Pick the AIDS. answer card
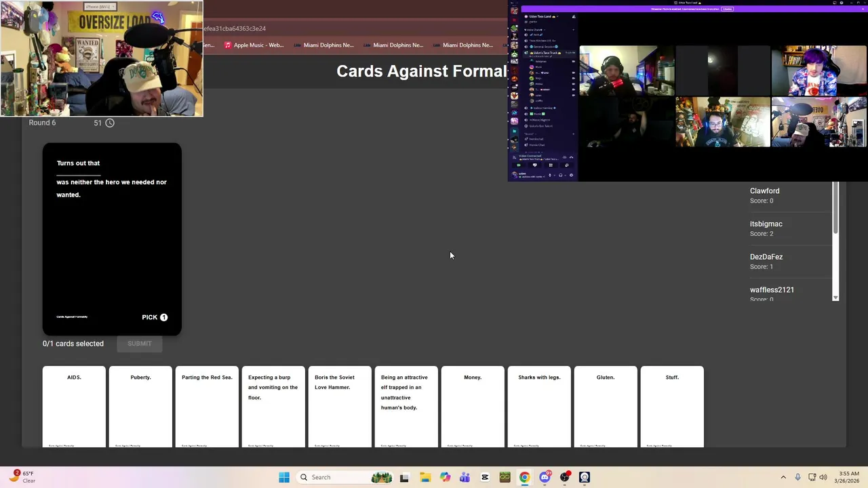 tap(74, 407)
